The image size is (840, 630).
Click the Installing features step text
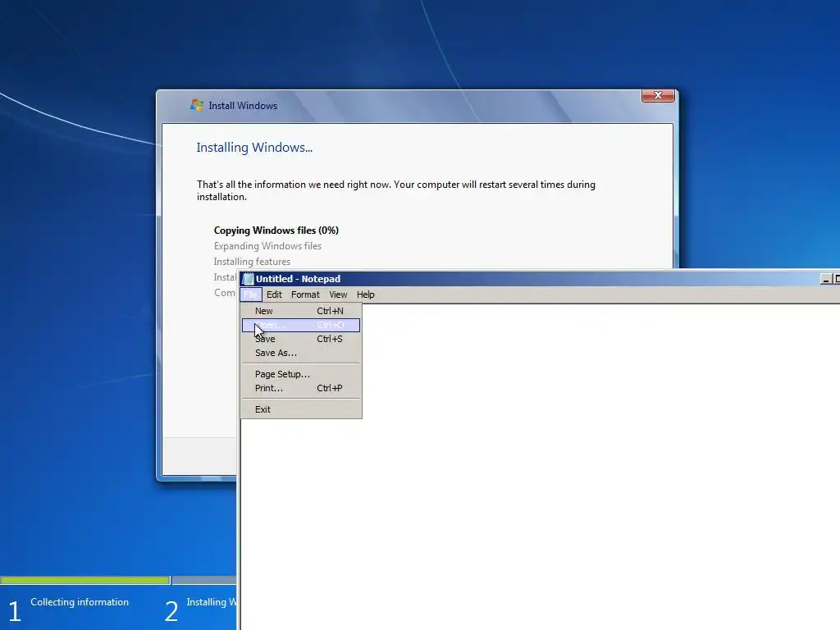252,262
